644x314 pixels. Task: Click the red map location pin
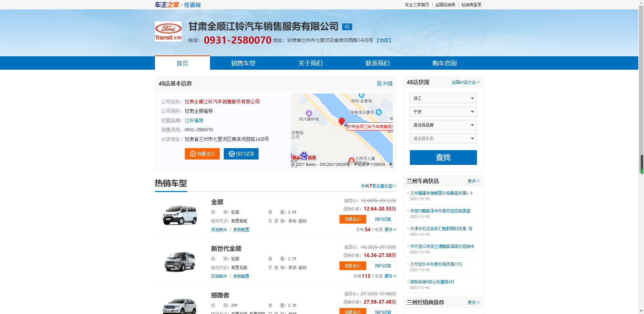coord(341,121)
